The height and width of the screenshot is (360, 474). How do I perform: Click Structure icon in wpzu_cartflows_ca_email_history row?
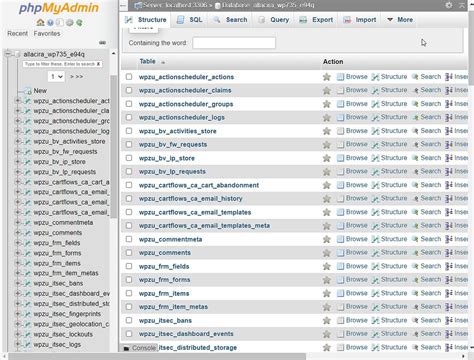pos(375,199)
